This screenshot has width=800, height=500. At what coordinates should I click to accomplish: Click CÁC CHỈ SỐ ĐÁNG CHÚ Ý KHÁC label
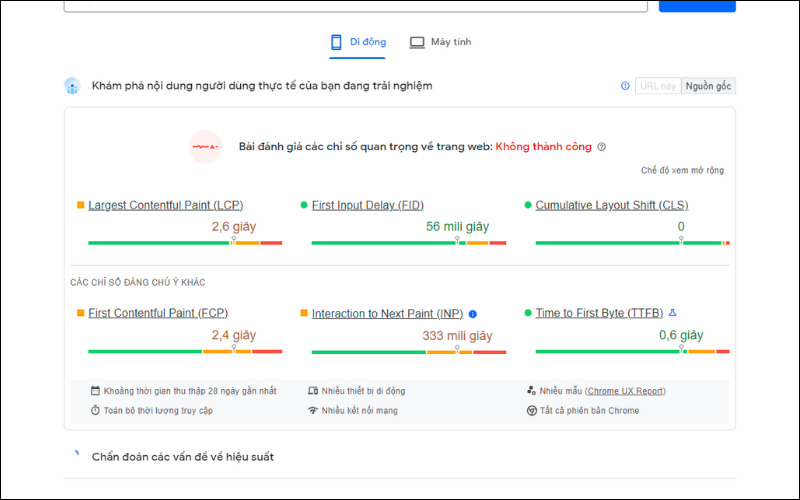(x=138, y=282)
